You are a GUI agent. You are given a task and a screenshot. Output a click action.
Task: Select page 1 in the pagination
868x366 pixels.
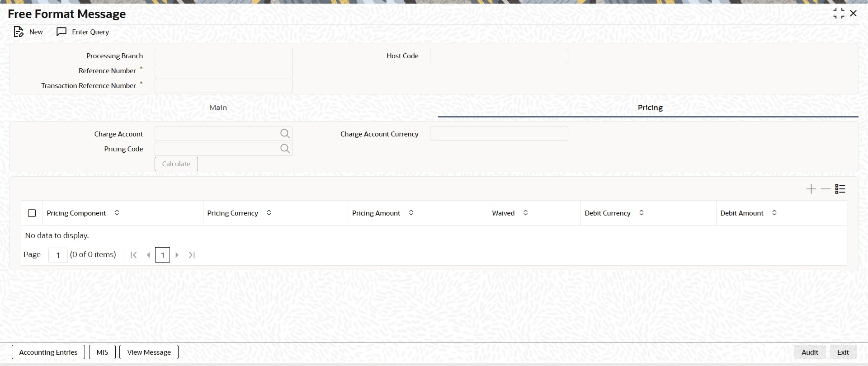click(163, 255)
